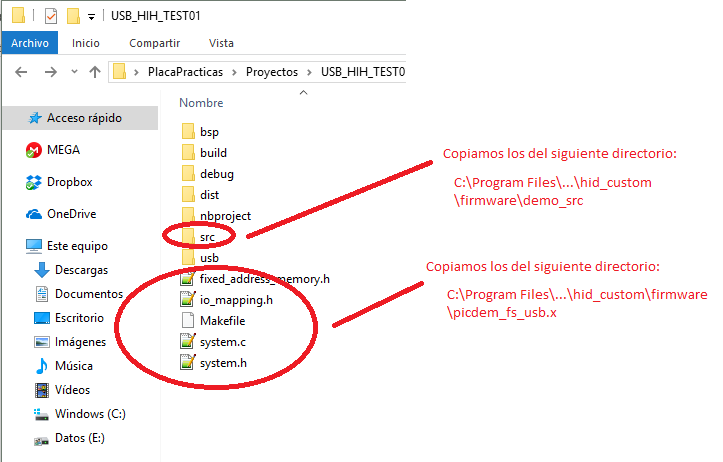
Task: Open OneDrive in the sidebar
Action: 71,214
